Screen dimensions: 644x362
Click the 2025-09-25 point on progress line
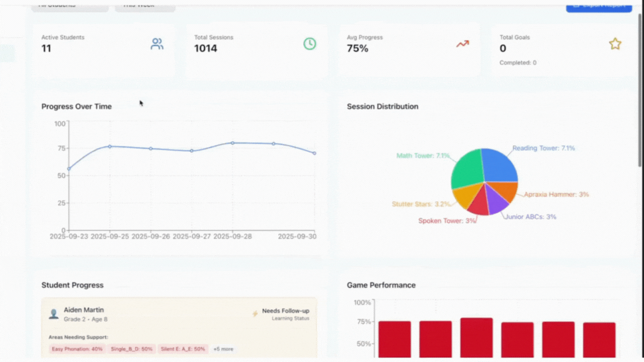(110, 146)
